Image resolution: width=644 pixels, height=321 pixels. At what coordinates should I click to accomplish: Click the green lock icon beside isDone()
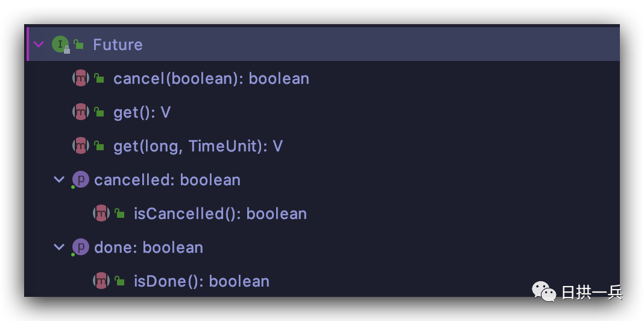point(119,281)
